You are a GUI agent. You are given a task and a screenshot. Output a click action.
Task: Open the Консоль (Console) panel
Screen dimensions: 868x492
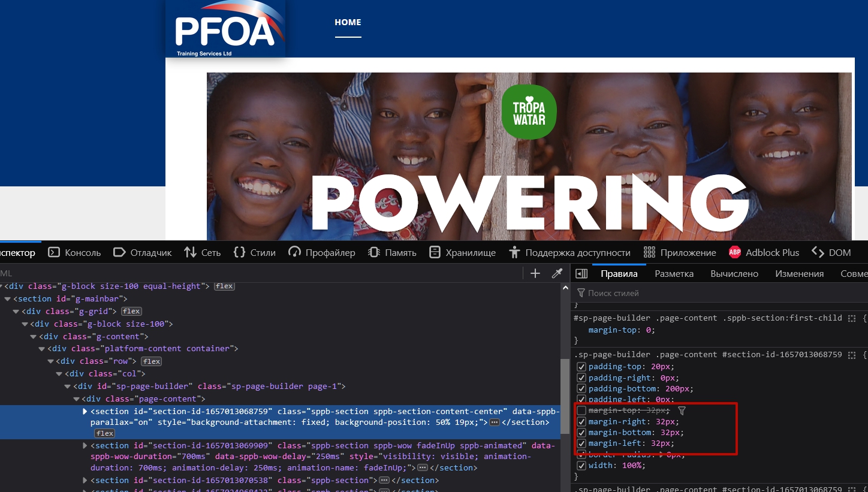pyautogui.click(x=74, y=252)
